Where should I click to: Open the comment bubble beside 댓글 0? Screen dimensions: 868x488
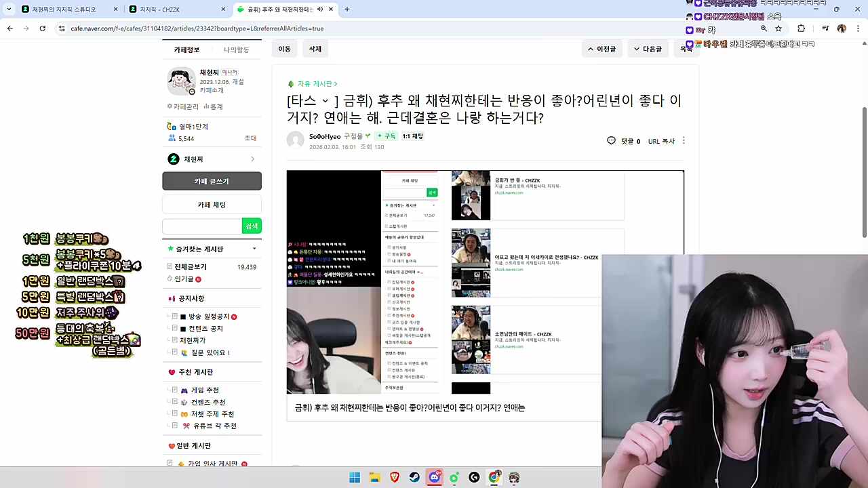point(611,140)
